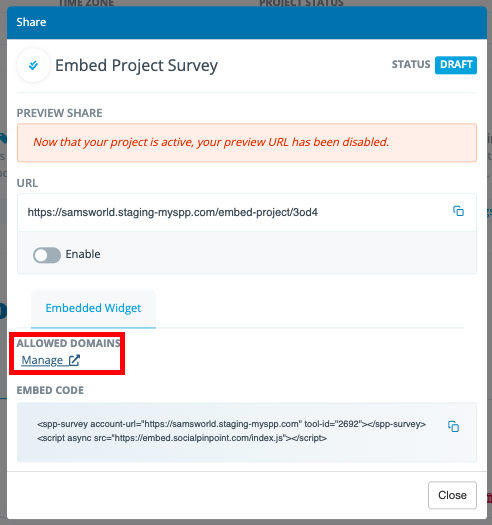Click the Embed Project Survey heading

click(x=136, y=65)
